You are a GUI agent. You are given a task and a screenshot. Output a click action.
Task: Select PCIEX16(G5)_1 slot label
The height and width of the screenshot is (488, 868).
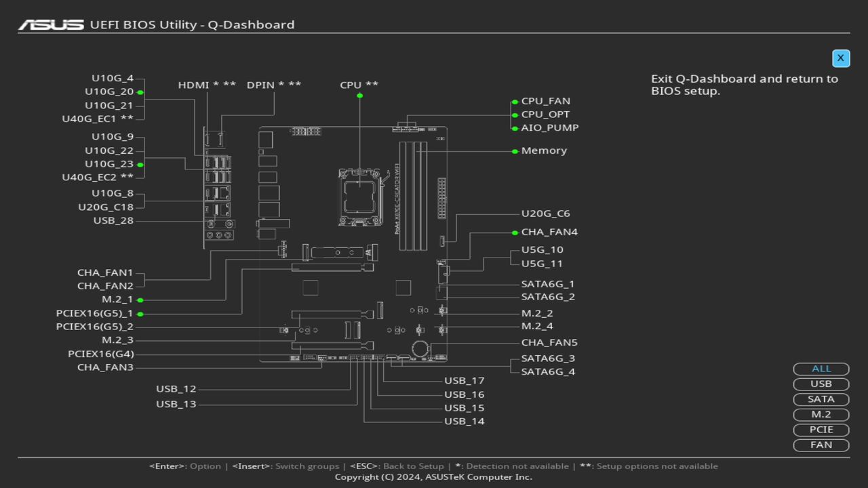coord(95,314)
